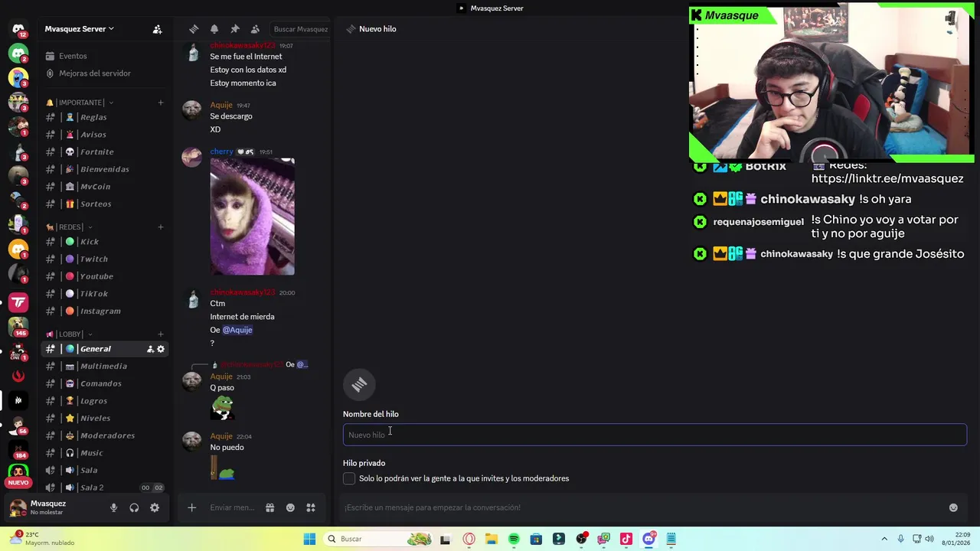Show pinned messages pin icon
980x551 pixels.
(235, 29)
